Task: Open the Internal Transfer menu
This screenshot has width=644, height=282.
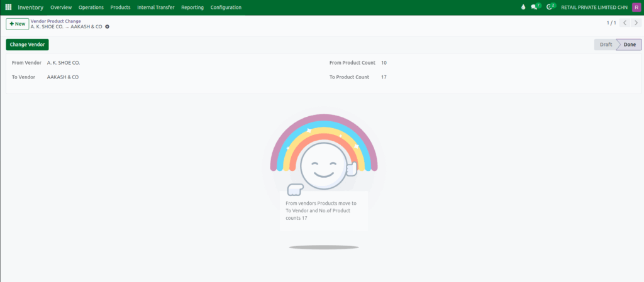Action: 156,8
